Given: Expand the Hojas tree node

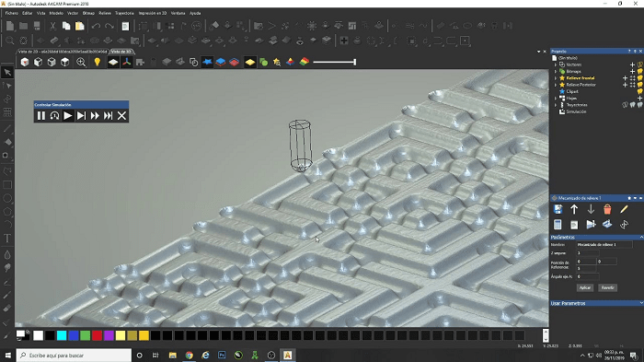Looking at the screenshot, I should 556,99.
